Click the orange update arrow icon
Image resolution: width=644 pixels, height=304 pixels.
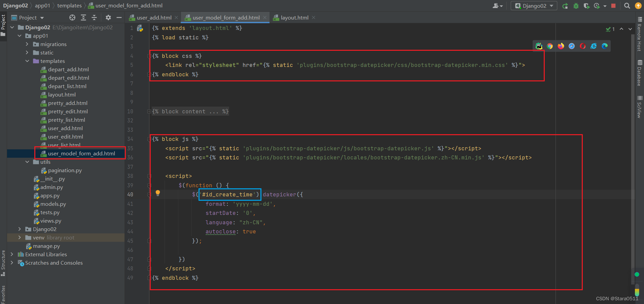[638, 6]
